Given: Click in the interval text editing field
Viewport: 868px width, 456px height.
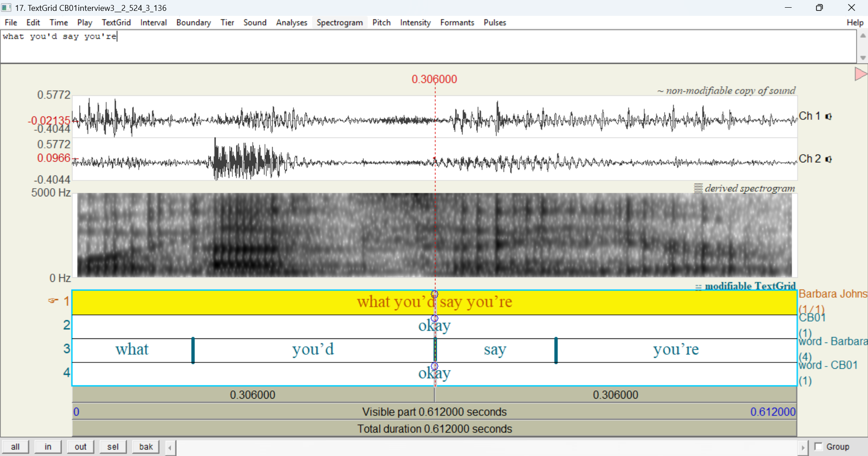Looking at the screenshot, I should 428,47.
